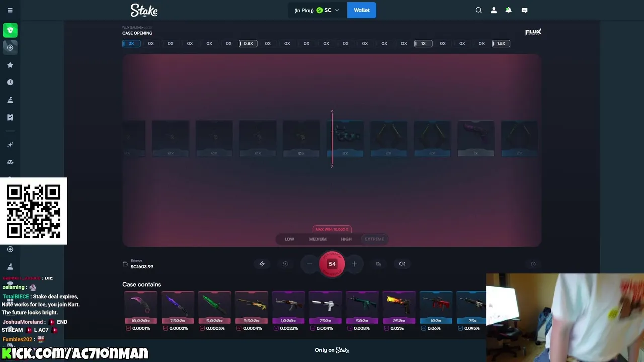The width and height of the screenshot is (644, 362).
Task: Click the 1.5X history result chip
Action: click(x=501, y=44)
